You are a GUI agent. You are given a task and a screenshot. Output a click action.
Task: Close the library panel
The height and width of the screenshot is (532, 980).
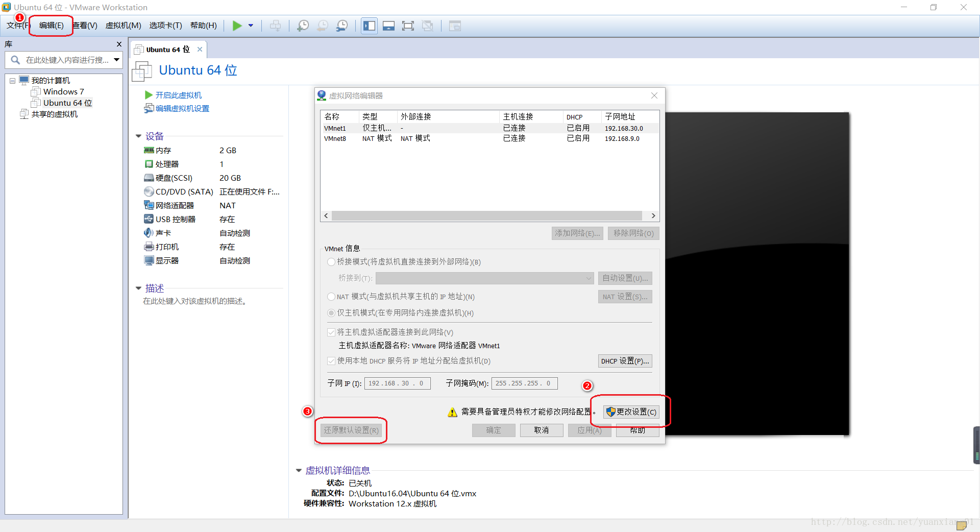pos(119,44)
